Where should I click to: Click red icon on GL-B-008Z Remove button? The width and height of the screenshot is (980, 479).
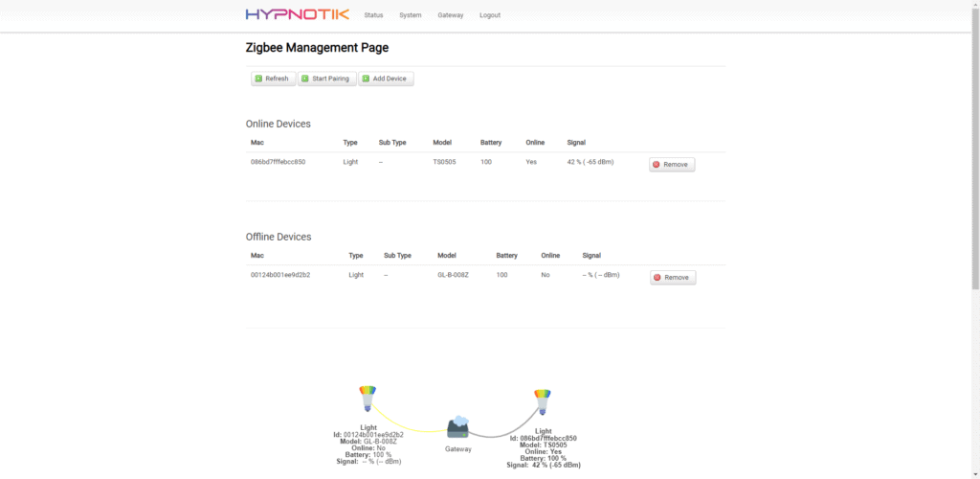tap(657, 278)
